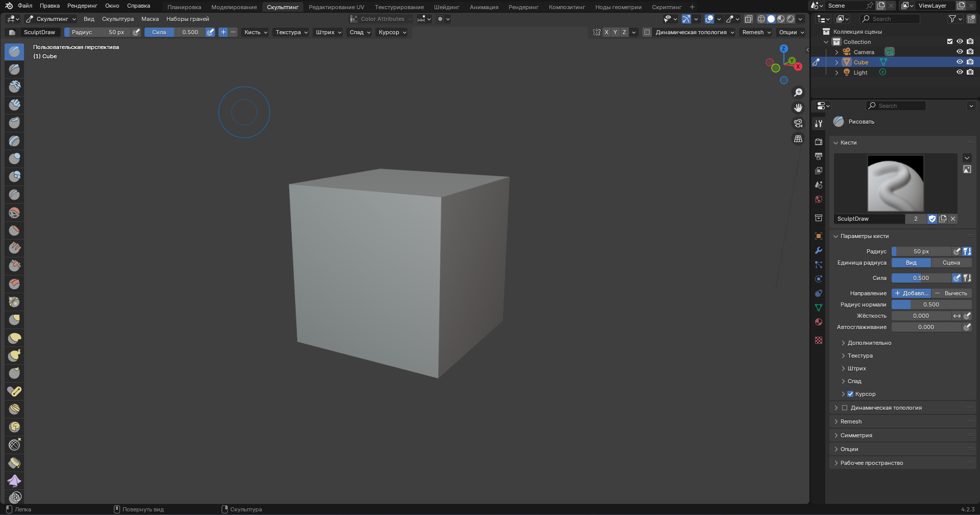Open the Скульптинг mode selector dropdown
Screen dimensions: 980x515
pyautogui.click(x=51, y=19)
